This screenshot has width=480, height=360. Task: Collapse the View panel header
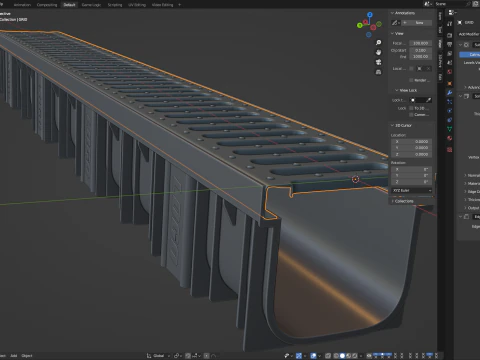(x=397, y=33)
